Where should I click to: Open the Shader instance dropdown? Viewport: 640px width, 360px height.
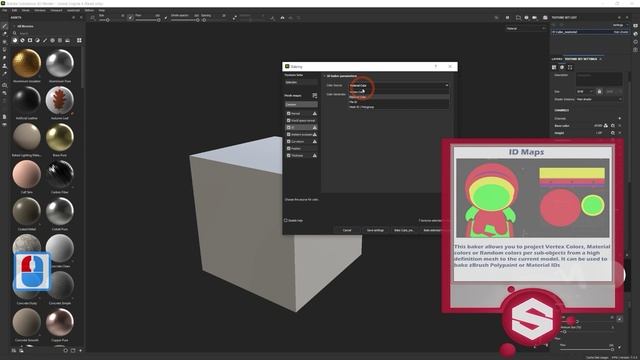[x=599, y=99]
